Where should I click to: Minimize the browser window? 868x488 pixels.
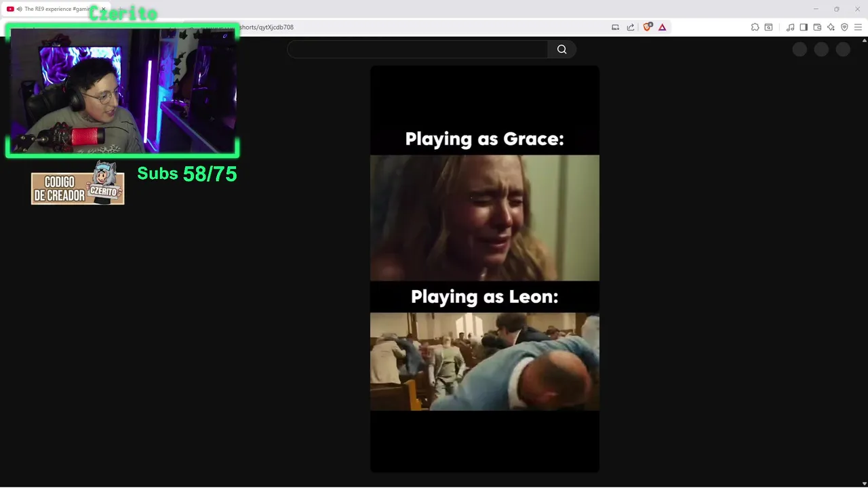tap(816, 9)
